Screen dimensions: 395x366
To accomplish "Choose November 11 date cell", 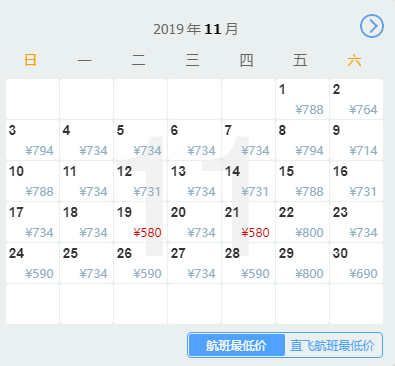I will point(86,181).
